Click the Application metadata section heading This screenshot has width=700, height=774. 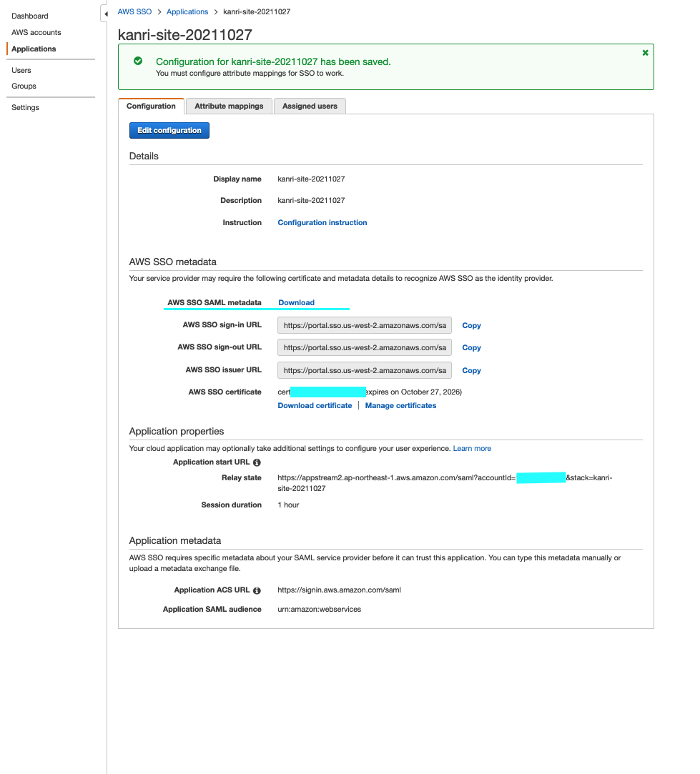click(x=175, y=540)
